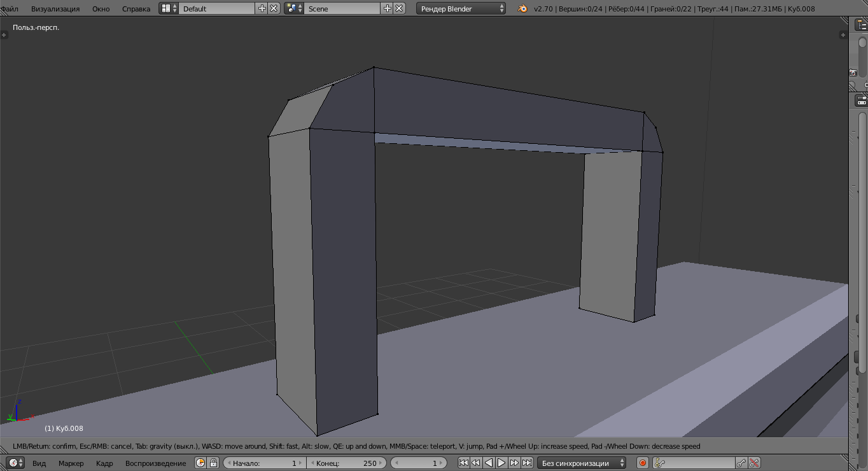Toggle the preview range clock button
The image size is (868, 471).
(x=200, y=463)
